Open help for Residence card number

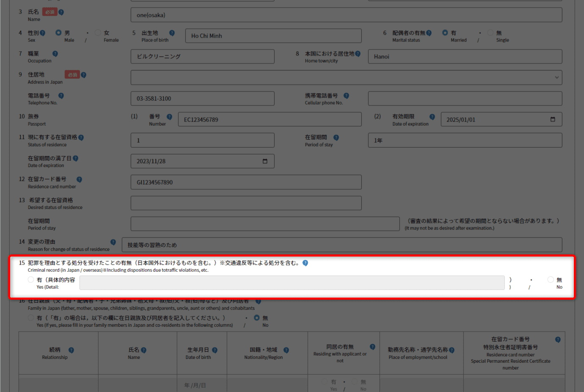coord(79,179)
